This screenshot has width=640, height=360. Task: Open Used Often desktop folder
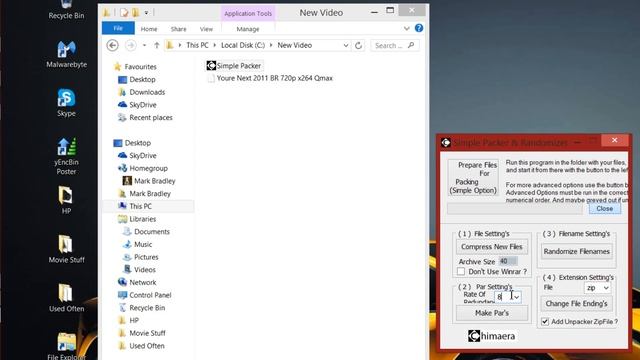coord(66,298)
